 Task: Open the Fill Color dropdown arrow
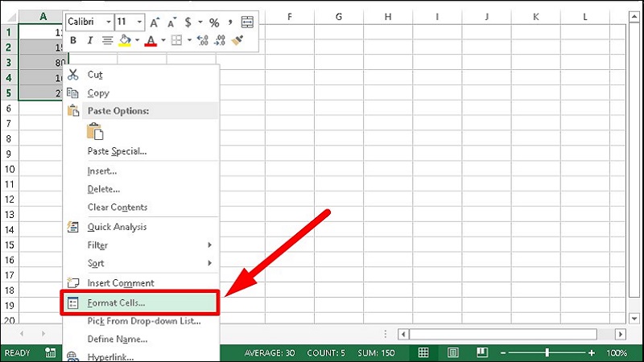pos(137,40)
